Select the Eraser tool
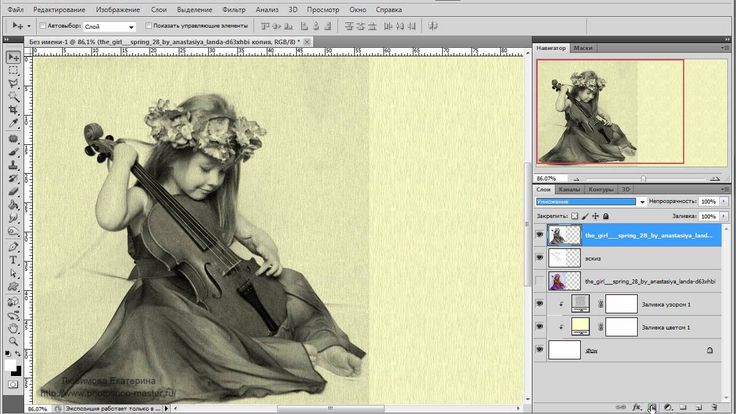 (13, 192)
